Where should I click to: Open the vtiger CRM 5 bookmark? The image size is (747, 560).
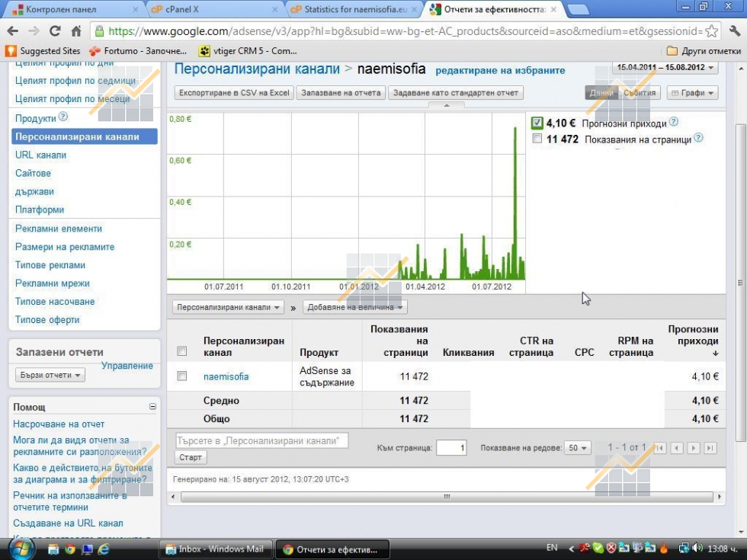click(x=248, y=51)
